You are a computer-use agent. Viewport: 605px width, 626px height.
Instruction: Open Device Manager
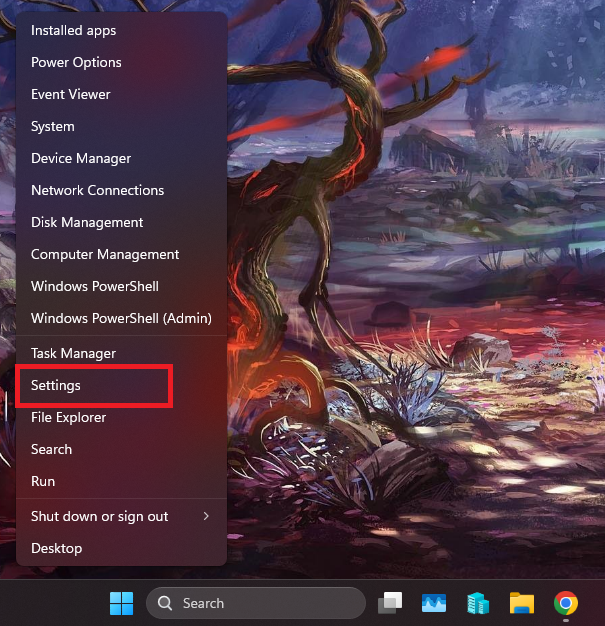(81, 158)
